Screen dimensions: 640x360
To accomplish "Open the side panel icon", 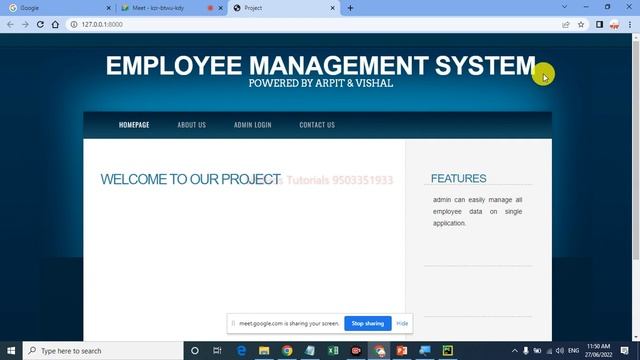I will click(599, 24).
